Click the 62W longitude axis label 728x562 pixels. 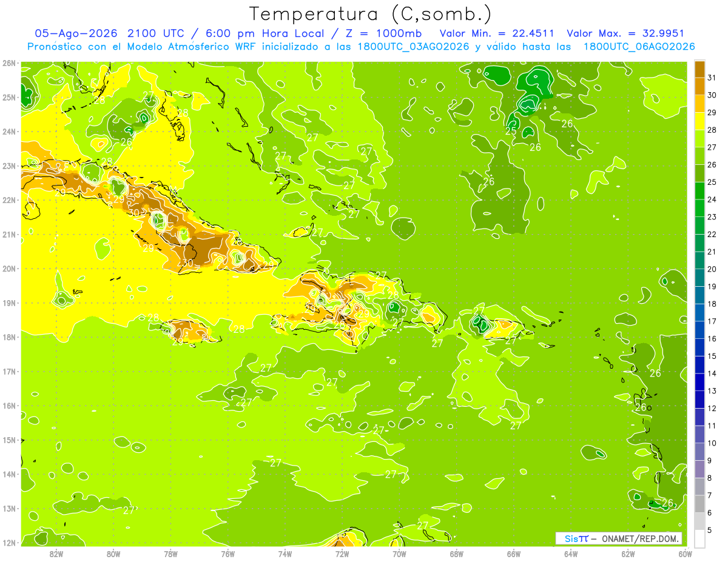point(628,554)
